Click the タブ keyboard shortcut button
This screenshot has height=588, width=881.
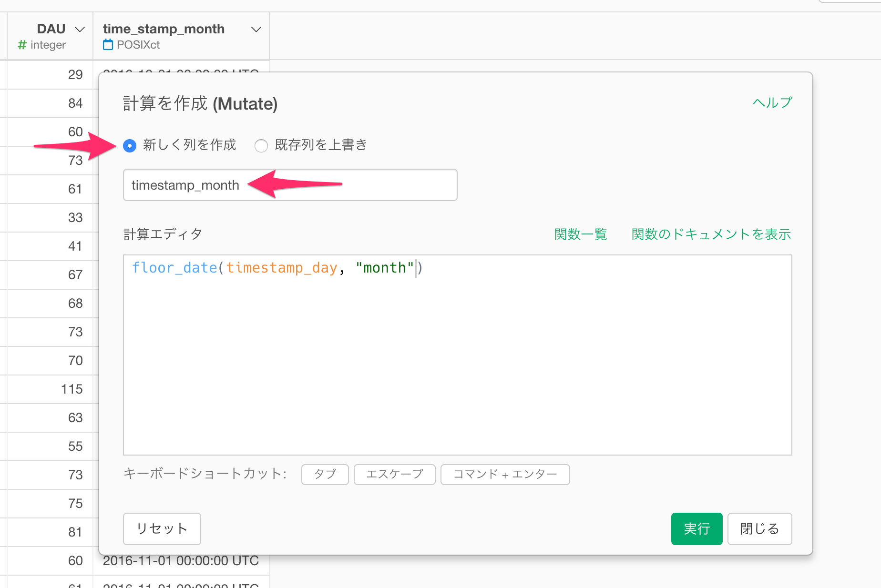325,474
